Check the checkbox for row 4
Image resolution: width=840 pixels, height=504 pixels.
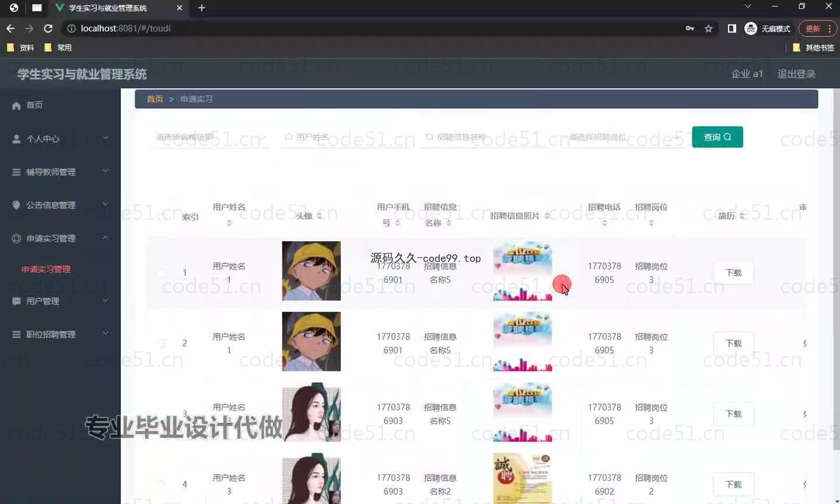point(161,484)
